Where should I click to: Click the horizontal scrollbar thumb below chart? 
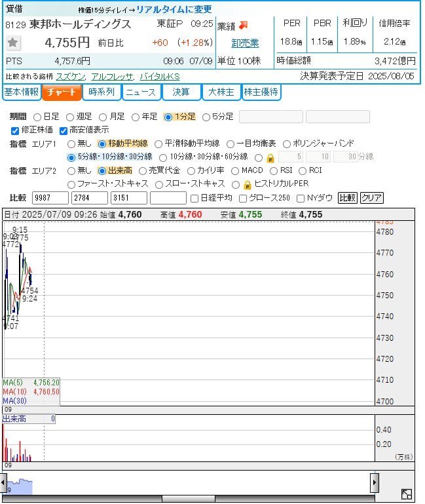pyautogui.click(x=188, y=499)
